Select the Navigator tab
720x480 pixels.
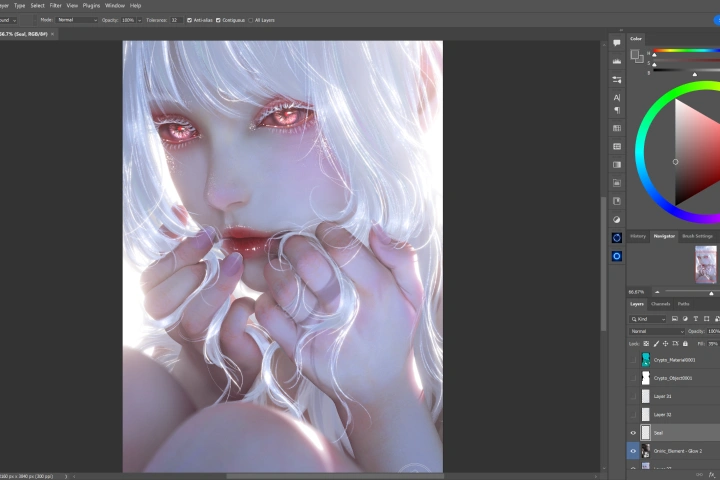[664, 236]
